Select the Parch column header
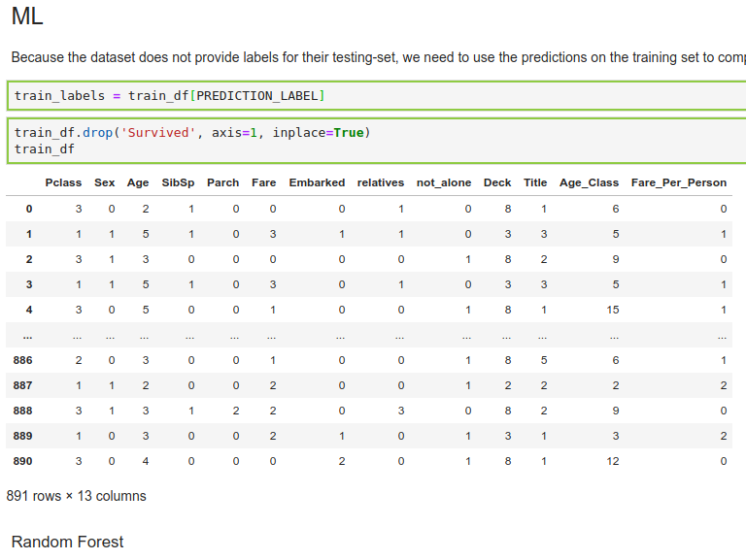 tap(222, 182)
